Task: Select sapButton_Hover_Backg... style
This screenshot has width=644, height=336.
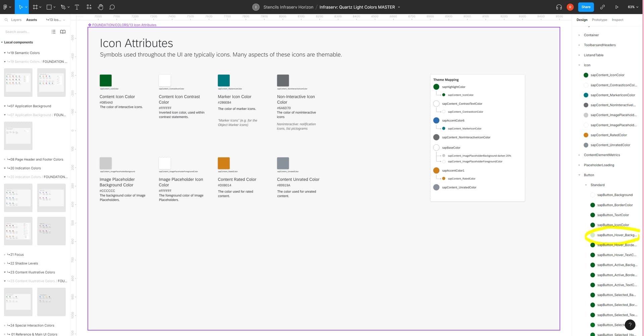Action: tap(613, 235)
